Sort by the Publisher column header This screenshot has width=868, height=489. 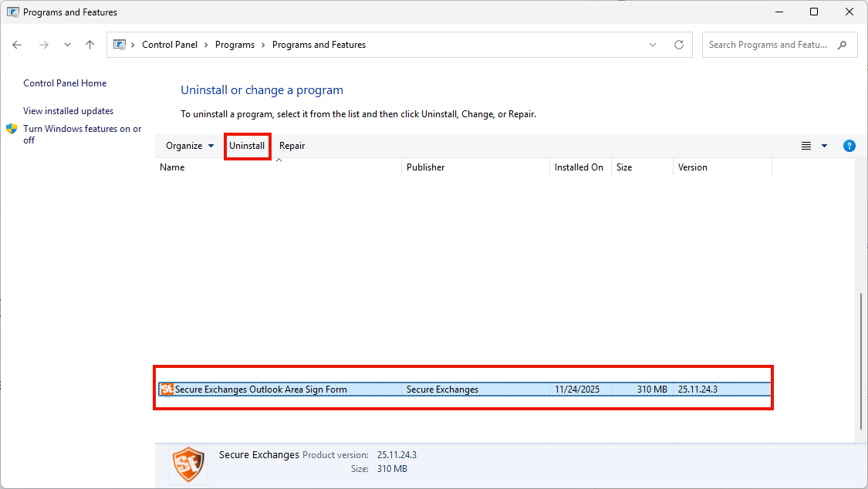click(x=475, y=167)
